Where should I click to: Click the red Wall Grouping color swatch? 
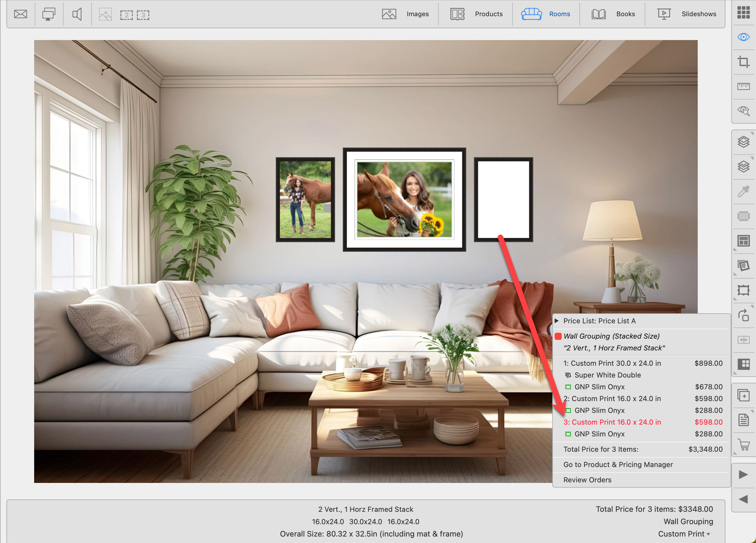coord(558,336)
